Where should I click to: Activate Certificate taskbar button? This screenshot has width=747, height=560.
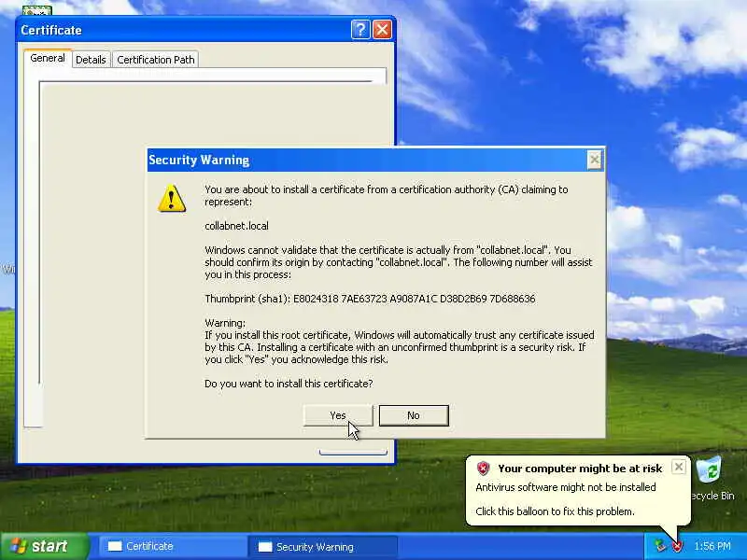(x=172, y=546)
